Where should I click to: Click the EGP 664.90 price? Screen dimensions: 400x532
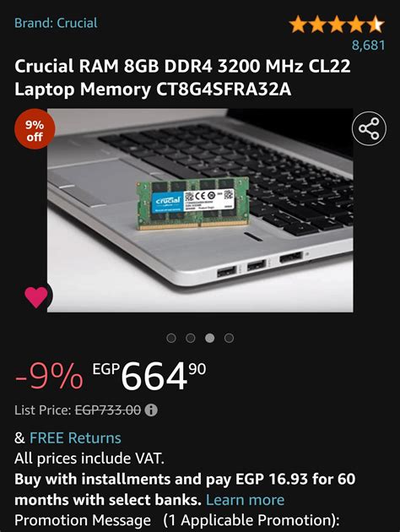(149, 375)
